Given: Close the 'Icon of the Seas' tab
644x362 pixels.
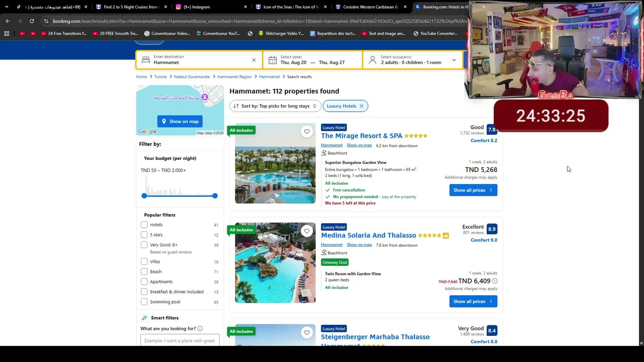Looking at the screenshot, I should tap(325, 7).
